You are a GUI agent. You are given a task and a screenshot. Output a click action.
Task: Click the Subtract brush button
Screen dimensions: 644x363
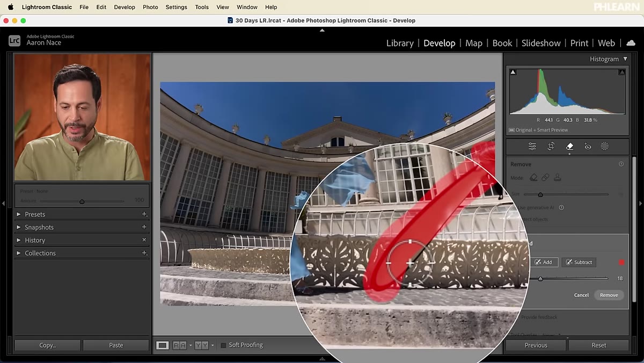click(x=579, y=262)
